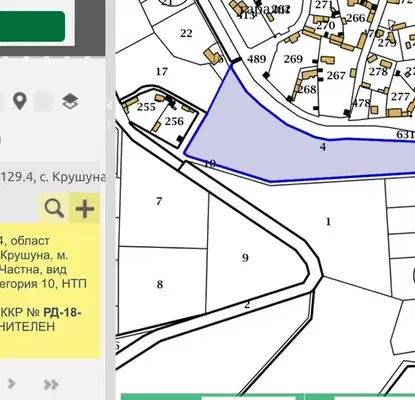Viewport: 415px width, 400px height.
Task: Select parcel 489 on the map
Action: tap(257, 59)
